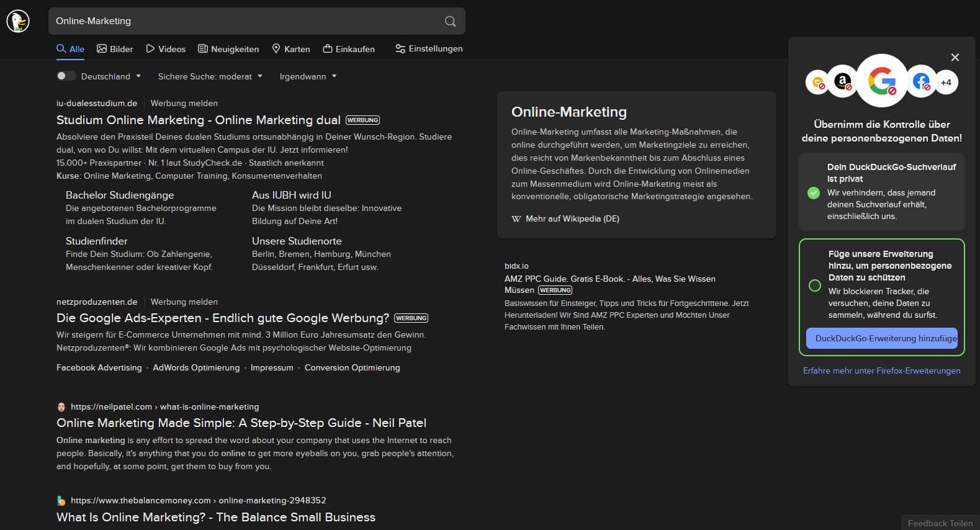This screenshot has width=980, height=530.
Task: Switch to the Neuigkeiten tab
Action: [x=228, y=49]
